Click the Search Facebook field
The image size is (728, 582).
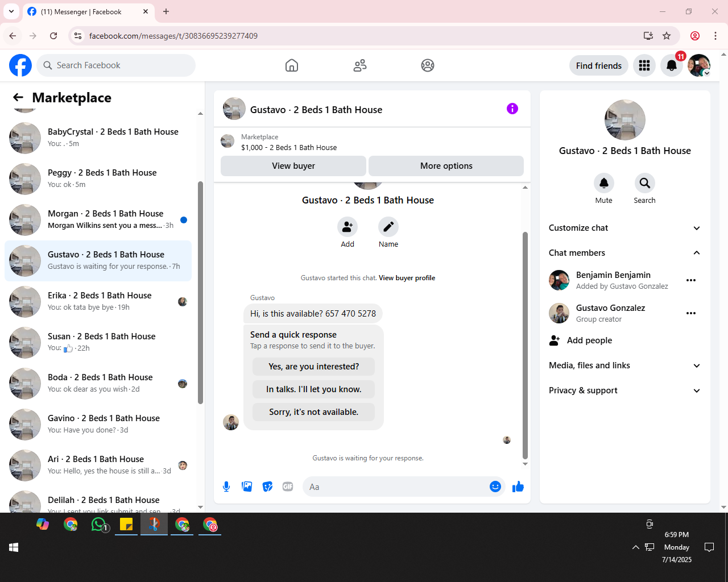[x=116, y=65]
